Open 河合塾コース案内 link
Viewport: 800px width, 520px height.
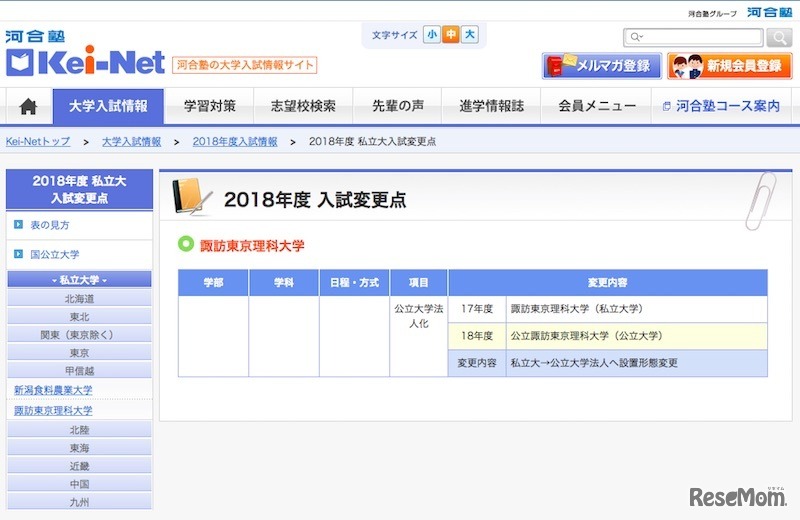[x=721, y=106]
